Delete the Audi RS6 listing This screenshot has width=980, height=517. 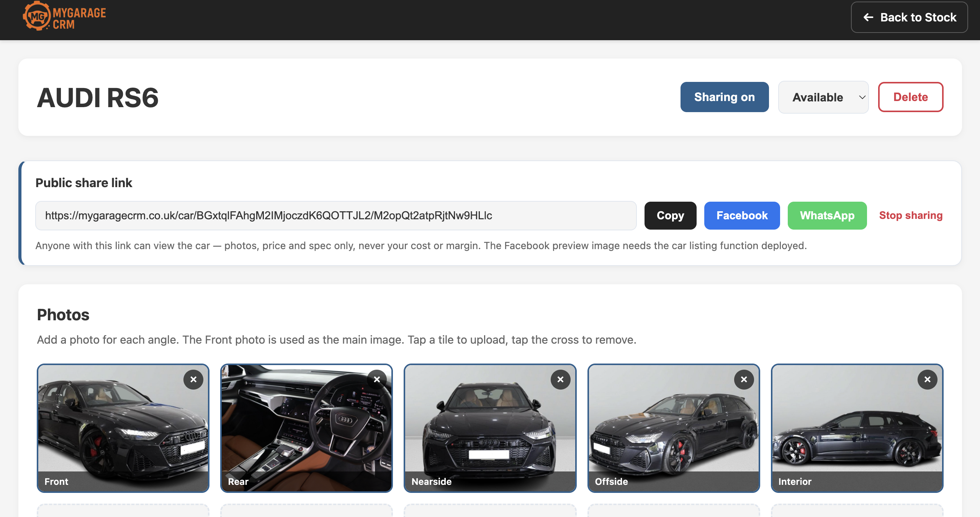point(910,97)
